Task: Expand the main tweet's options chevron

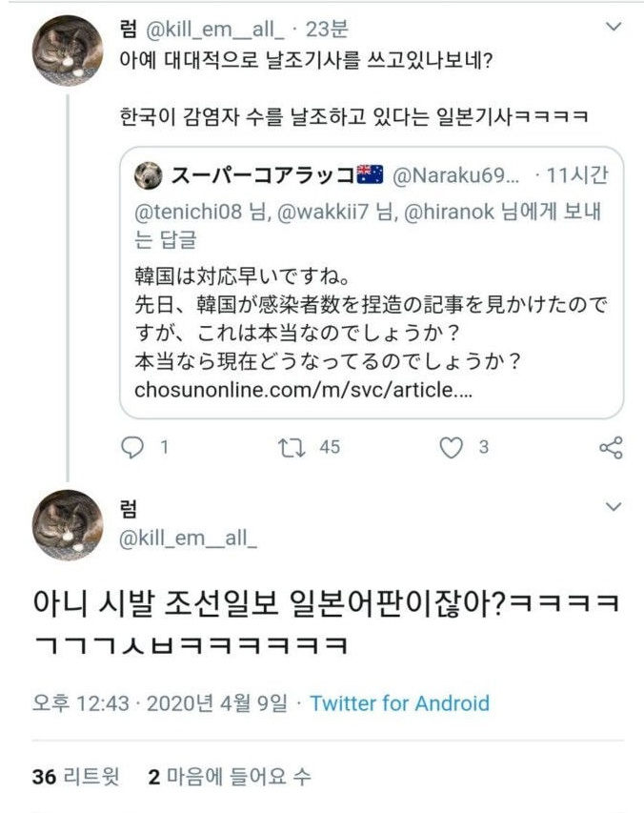Action: click(614, 506)
